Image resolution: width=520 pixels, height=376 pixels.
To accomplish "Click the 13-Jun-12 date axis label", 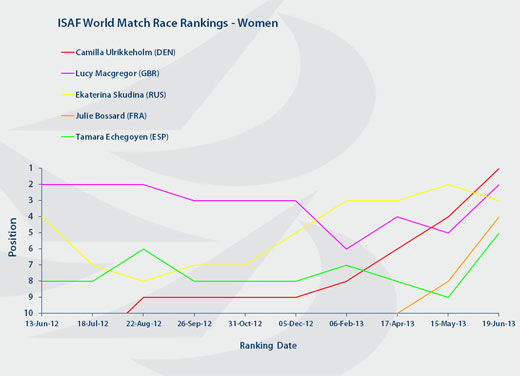I will (x=42, y=324).
